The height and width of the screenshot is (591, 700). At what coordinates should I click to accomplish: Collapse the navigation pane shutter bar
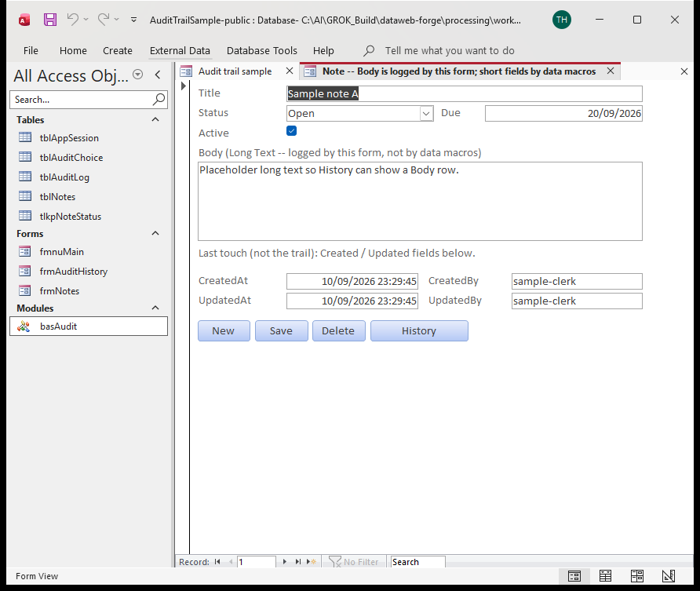click(158, 75)
